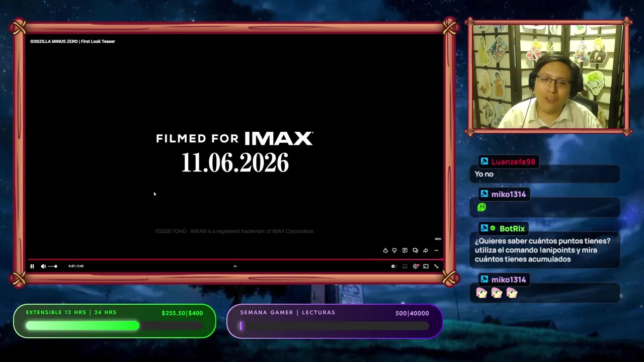The image size is (644, 362).
Task: Click the video title 'GODZILLA MINUS ZERO | First Look Teaser'
Action: 72,41
